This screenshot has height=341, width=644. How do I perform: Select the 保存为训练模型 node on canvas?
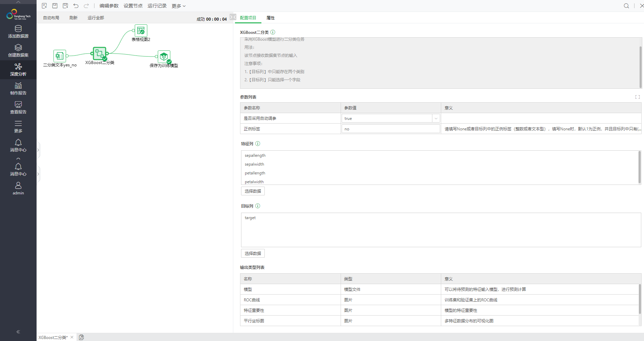[x=164, y=57]
